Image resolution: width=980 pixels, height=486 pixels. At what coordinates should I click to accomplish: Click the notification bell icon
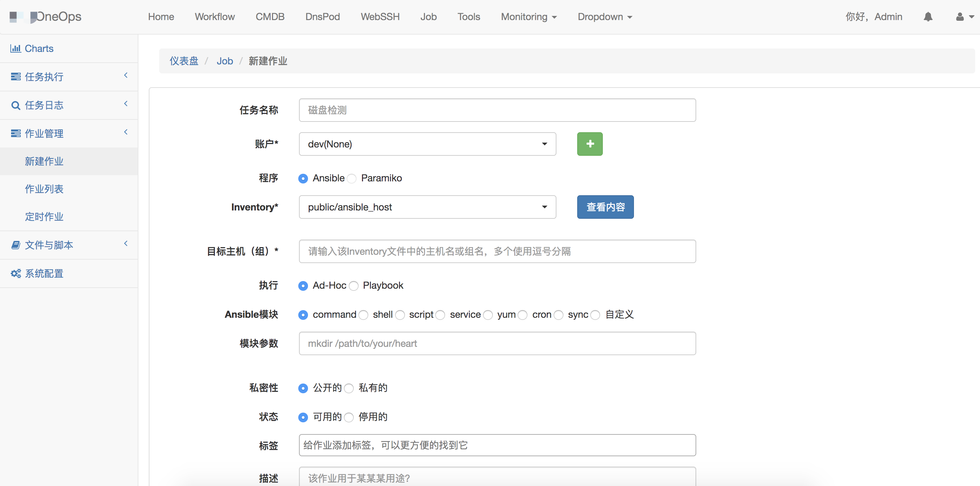[x=928, y=17]
